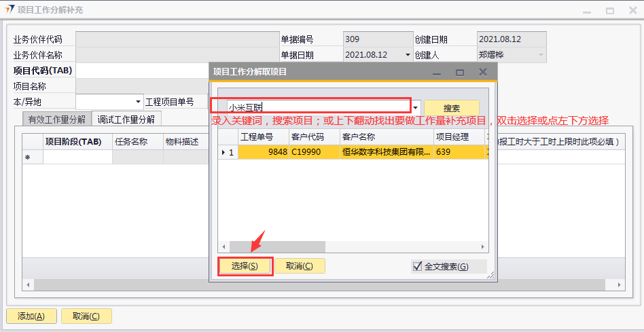Screen dimensions: 644x332
Task: Close the 项目工作分解取项目 dialog
Action: pyautogui.click(x=483, y=72)
